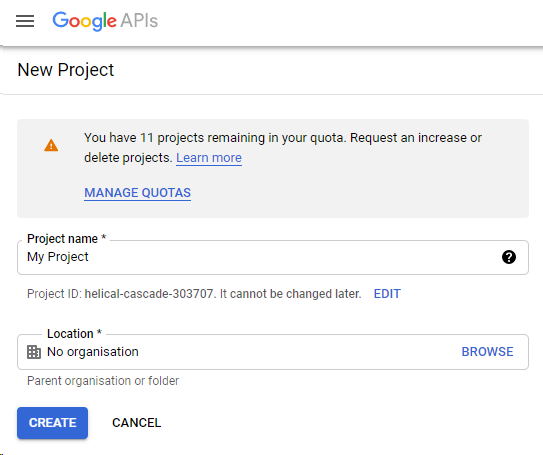Click the organisation building icon
The height and width of the screenshot is (455, 543).
coord(34,352)
